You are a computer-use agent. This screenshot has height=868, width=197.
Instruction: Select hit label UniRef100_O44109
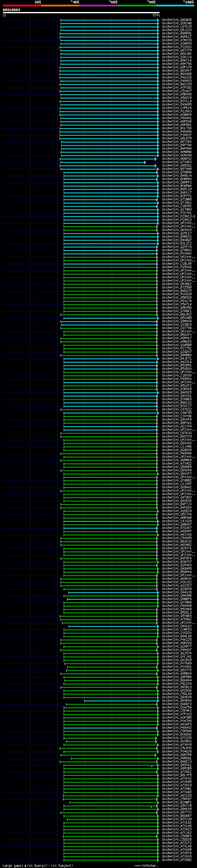177,592
